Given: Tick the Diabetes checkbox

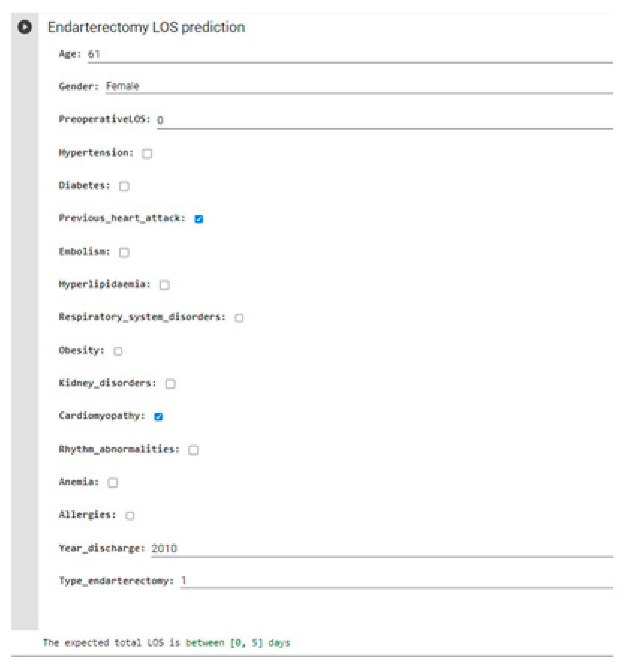Looking at the screenshot, I should tap(124, 186).
